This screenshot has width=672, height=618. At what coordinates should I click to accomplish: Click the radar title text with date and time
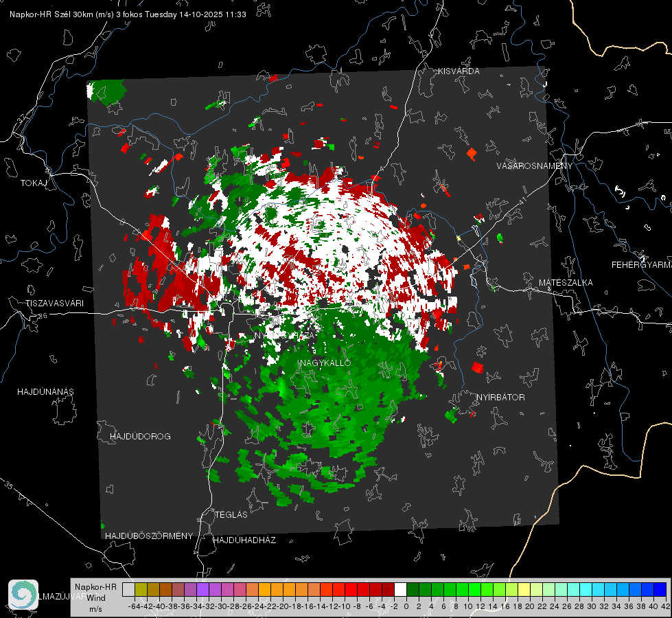pyautogui.click(x=128, y=14)
